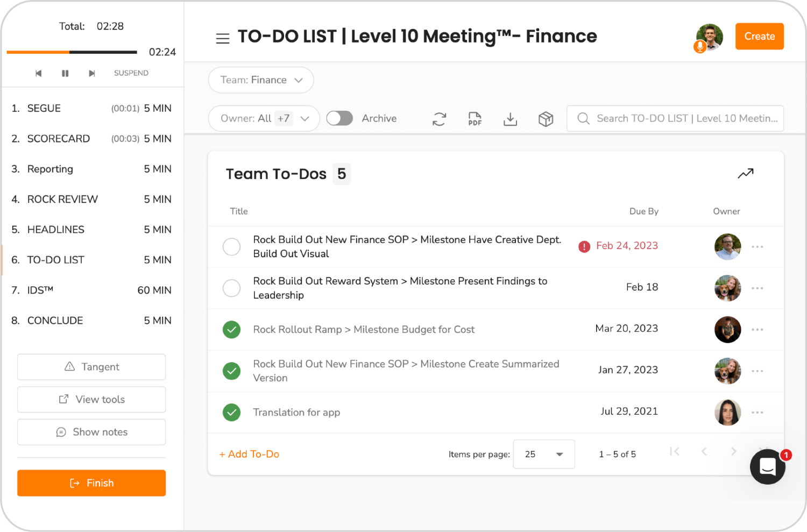Open the Intercom chat bubble
This screenshot has height=532, width=807.
768,467
